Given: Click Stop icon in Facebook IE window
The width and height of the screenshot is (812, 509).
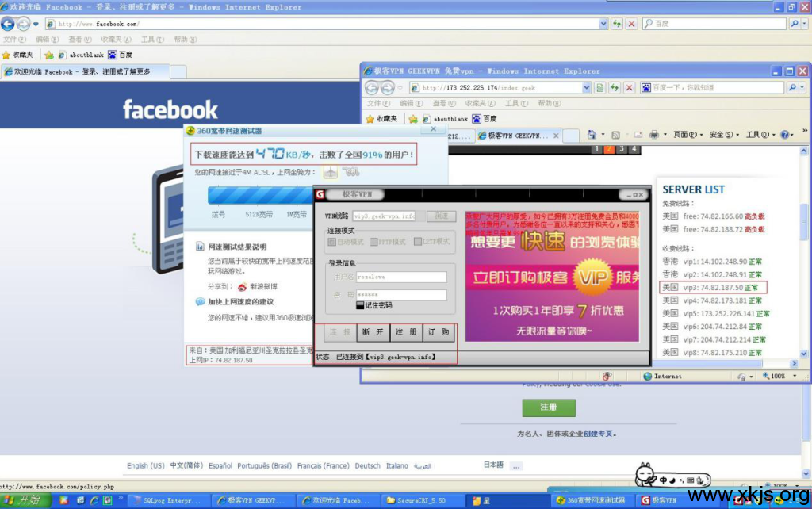Looking at the screenshot, I should tap(631, 24).
